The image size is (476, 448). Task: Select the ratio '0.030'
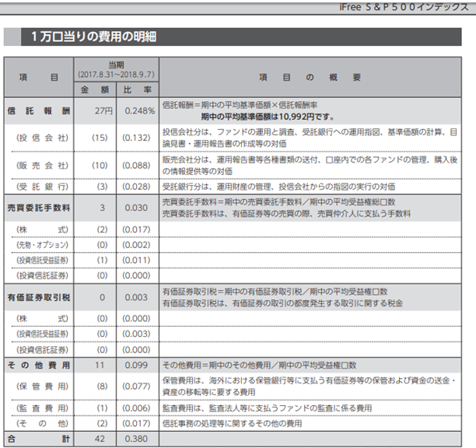(x=136, y=208)
